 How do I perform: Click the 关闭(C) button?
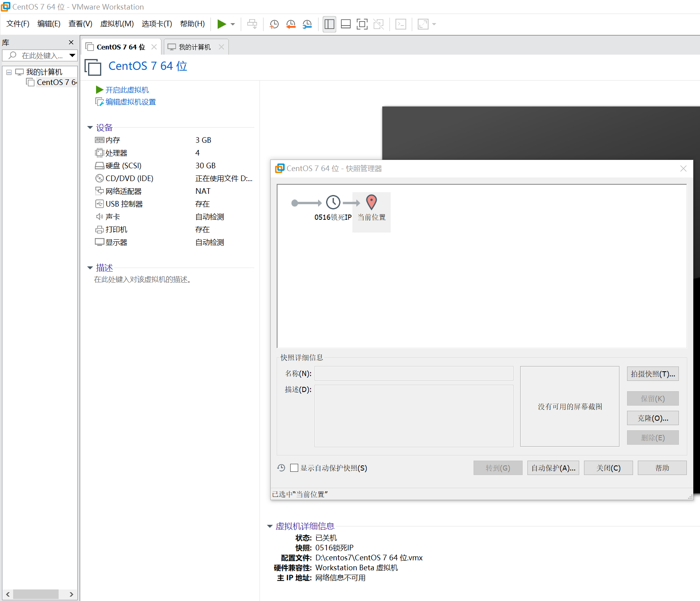[608, 468]
